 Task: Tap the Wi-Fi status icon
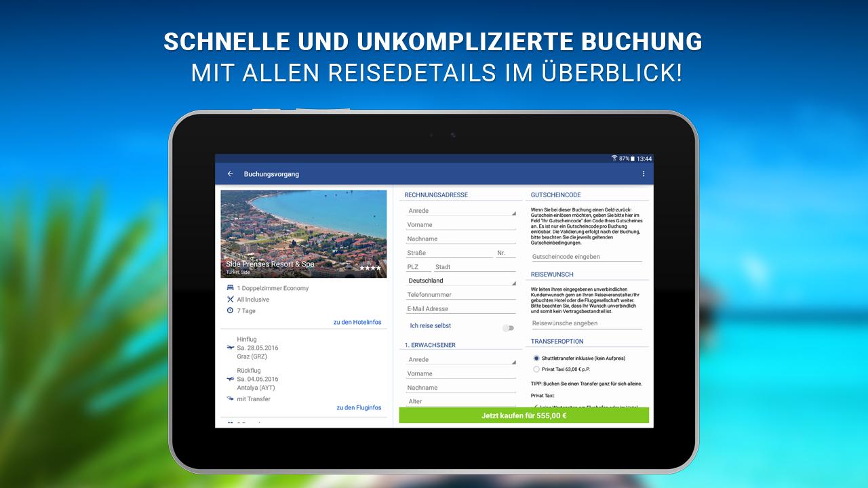614,158
